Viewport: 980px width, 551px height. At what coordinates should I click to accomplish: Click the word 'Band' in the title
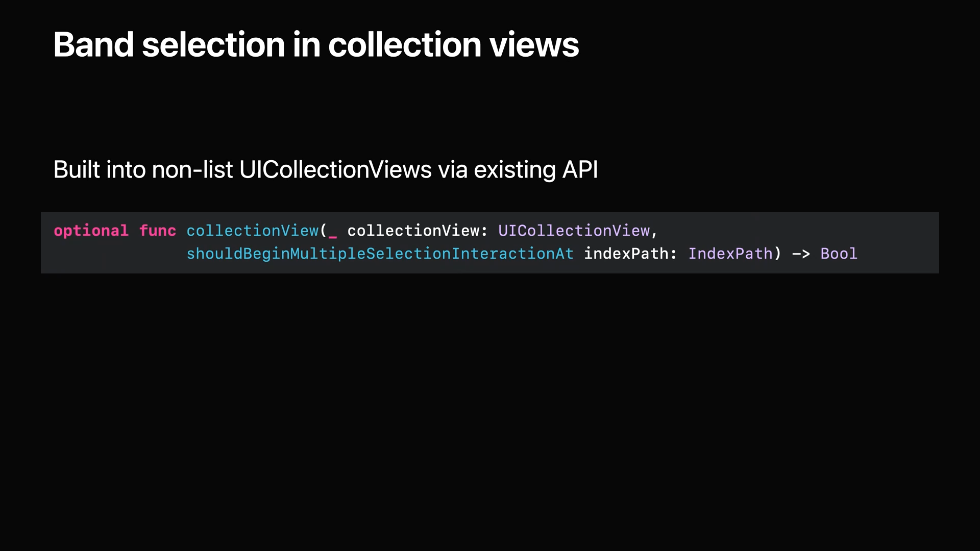(93, 45)
